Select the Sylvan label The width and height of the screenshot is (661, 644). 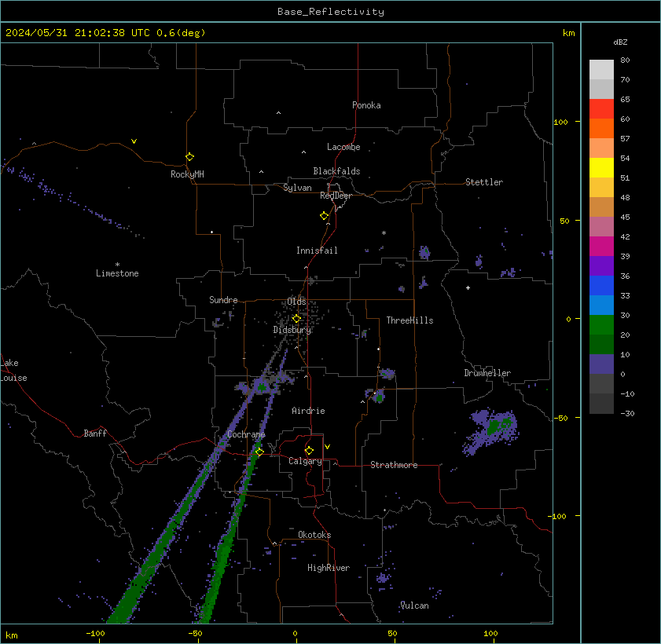tap(297, 188)
